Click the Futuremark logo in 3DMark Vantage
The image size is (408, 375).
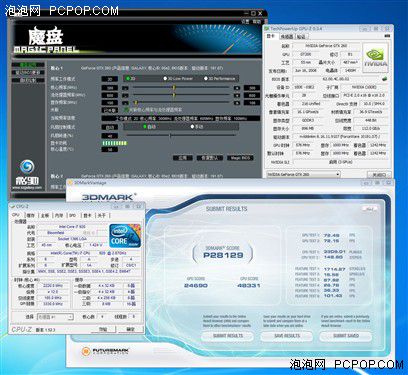(105, 351)
